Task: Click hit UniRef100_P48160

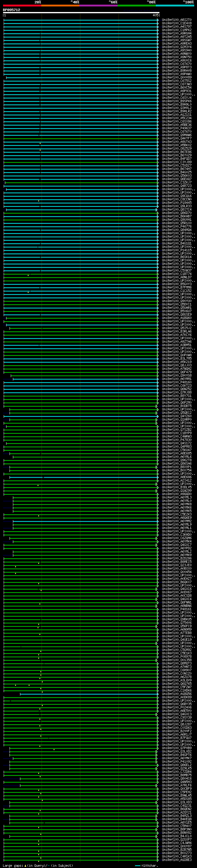Action: coord(177,382)
